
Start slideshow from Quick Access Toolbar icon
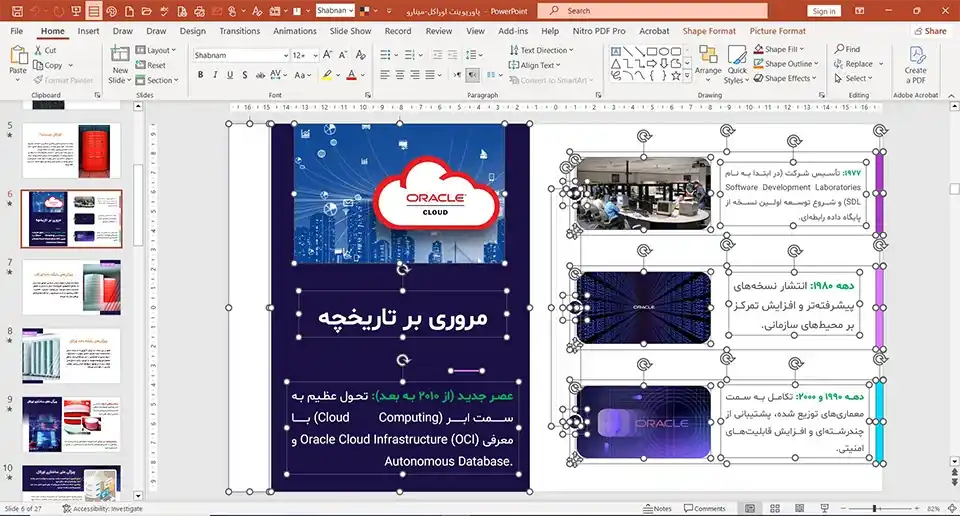tap(76, 11)
